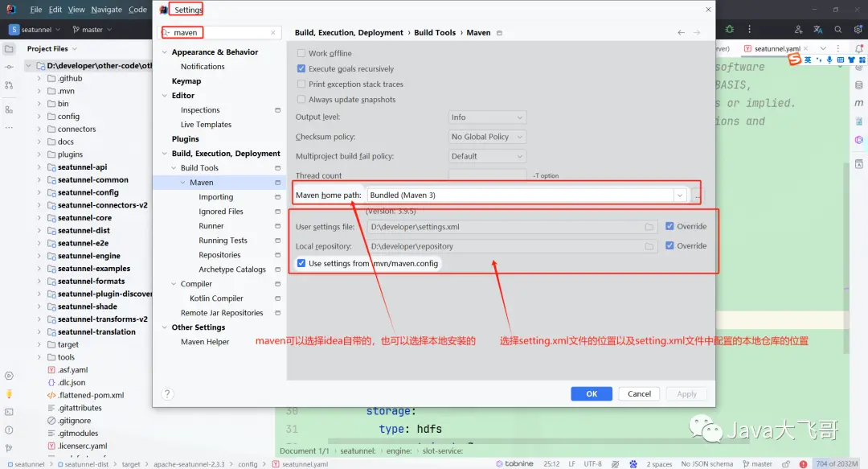Clear the maven search with the x icon
Viewport: 868px width, 469px height.
[x=273, y=33]
